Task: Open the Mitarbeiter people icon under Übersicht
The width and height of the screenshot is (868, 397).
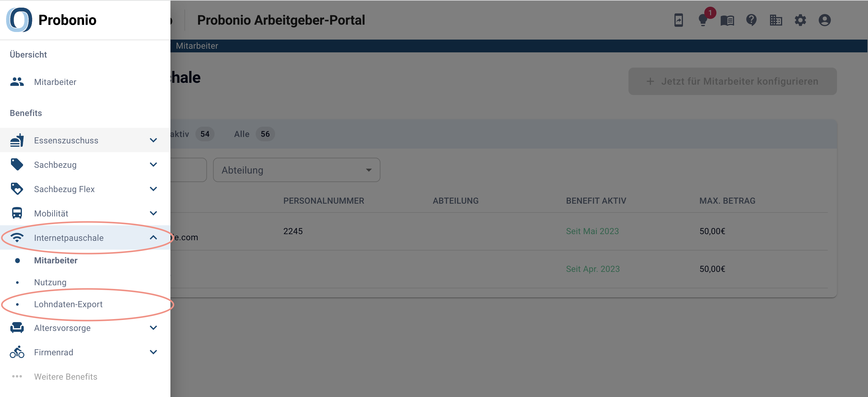Action: (x=17, y=82)
